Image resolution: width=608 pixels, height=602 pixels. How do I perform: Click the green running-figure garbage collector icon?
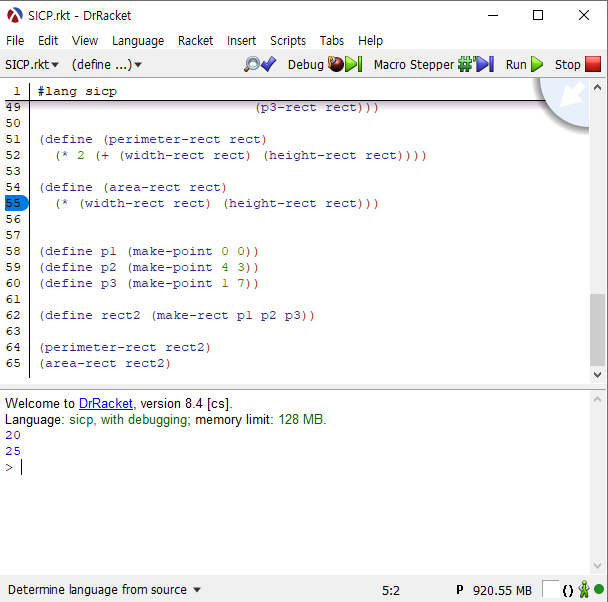(584, 590)
